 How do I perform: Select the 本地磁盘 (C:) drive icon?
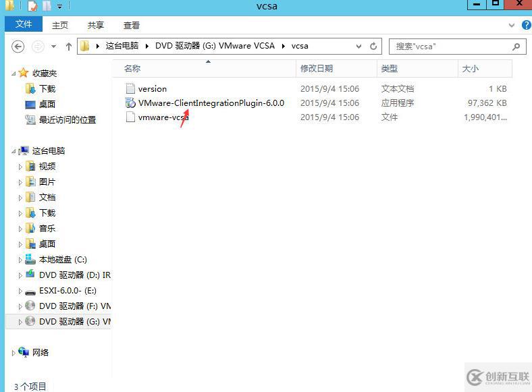[x=30, y=259]
